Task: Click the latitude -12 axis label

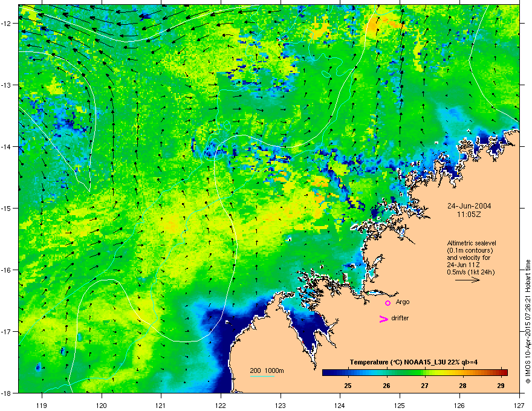Action: coord(7,24)
